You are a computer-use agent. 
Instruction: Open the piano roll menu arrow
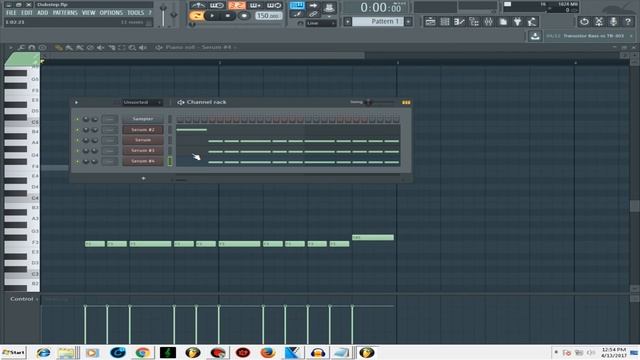click(x=11, y=48)
